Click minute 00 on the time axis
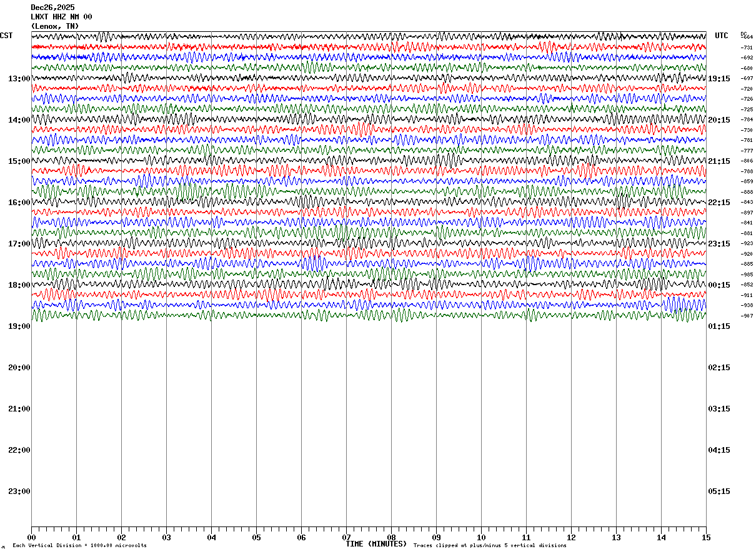The image size is (756, 554). coord(32,538)
